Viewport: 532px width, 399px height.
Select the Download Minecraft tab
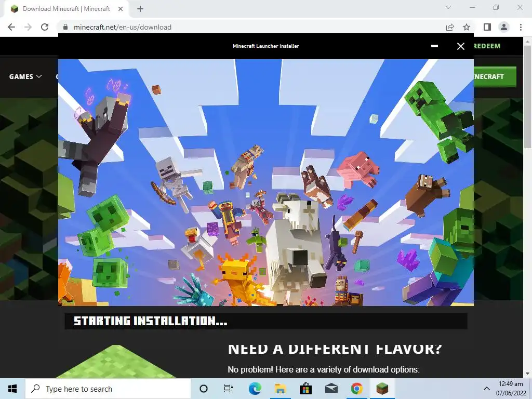[x=66, y=9]
